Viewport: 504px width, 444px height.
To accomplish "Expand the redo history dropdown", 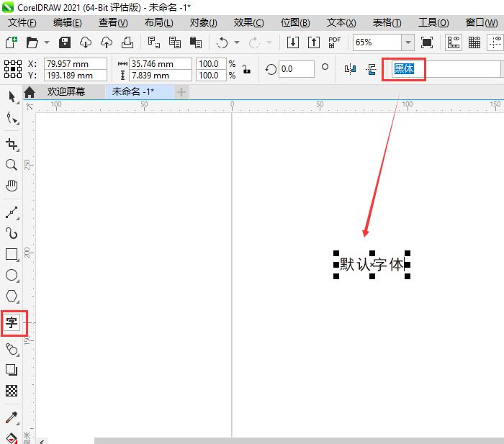I will click(x=269, y=42).
